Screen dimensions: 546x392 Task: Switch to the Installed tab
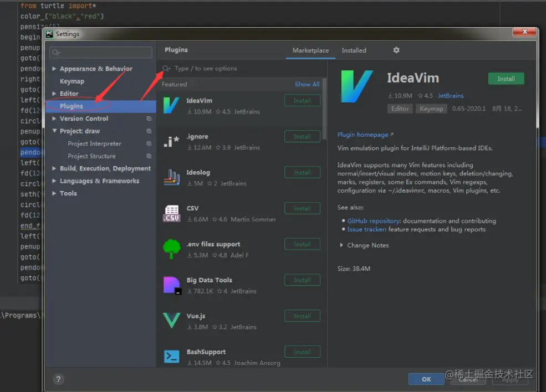(354, 50)
